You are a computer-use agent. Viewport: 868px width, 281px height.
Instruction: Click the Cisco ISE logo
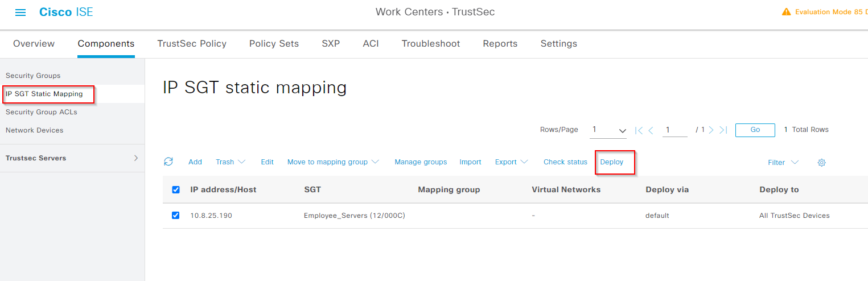pyautogui.click(x=66, y=12)
